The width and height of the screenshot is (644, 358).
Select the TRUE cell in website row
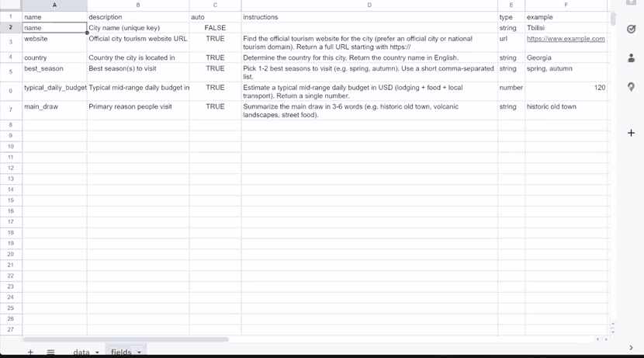click(x=215, y=43)
